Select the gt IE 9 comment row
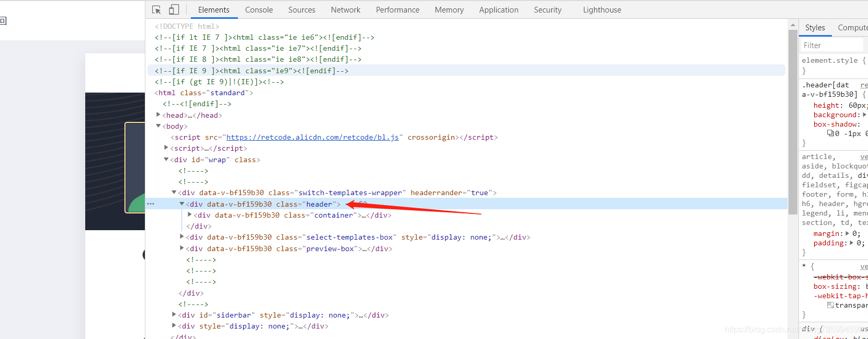Image resolution: width=868 pixels, height=339 pixels. [219, 82]
